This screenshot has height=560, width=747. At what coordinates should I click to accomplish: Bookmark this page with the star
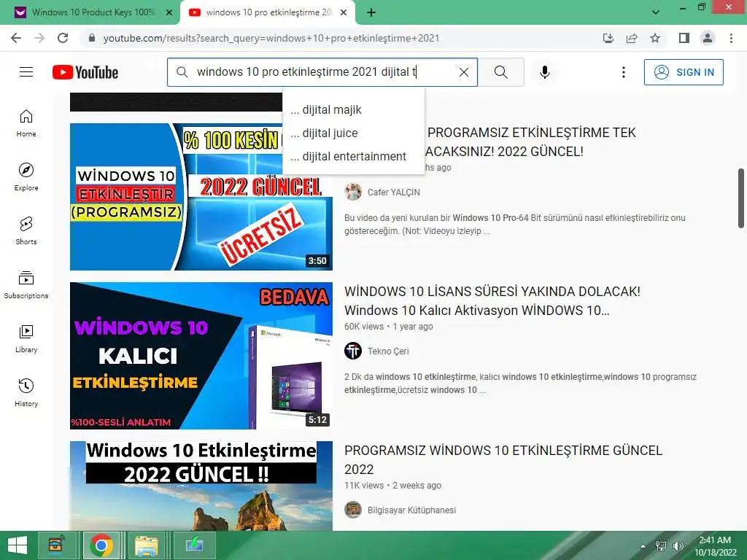(655, 38)
